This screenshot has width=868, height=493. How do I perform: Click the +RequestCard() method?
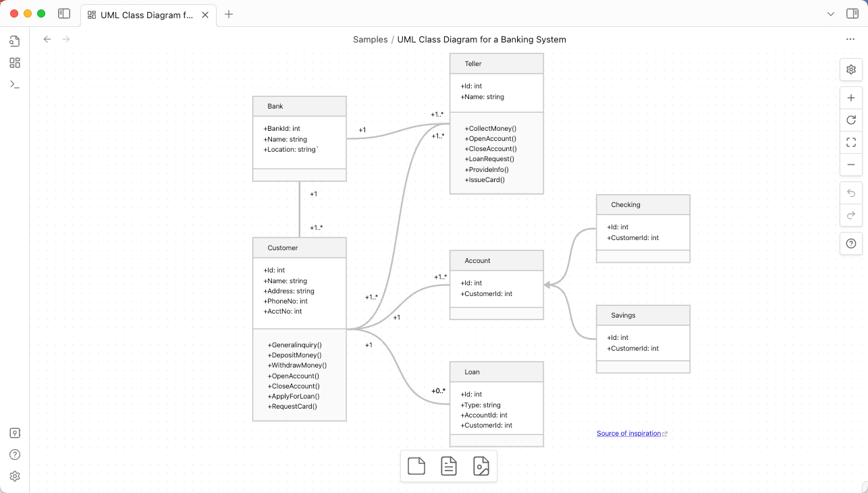(292, 407)
